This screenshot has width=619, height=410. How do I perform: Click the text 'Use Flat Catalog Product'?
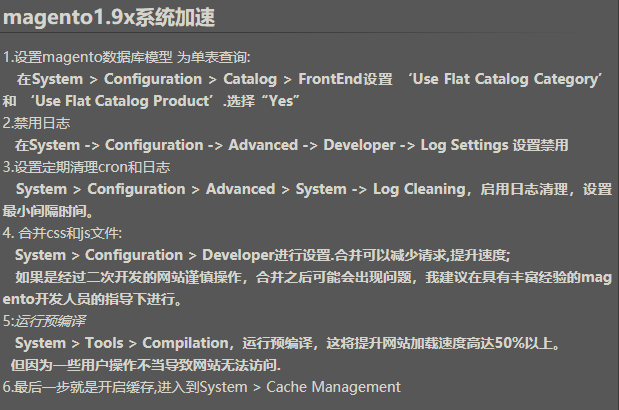(122, 101)
